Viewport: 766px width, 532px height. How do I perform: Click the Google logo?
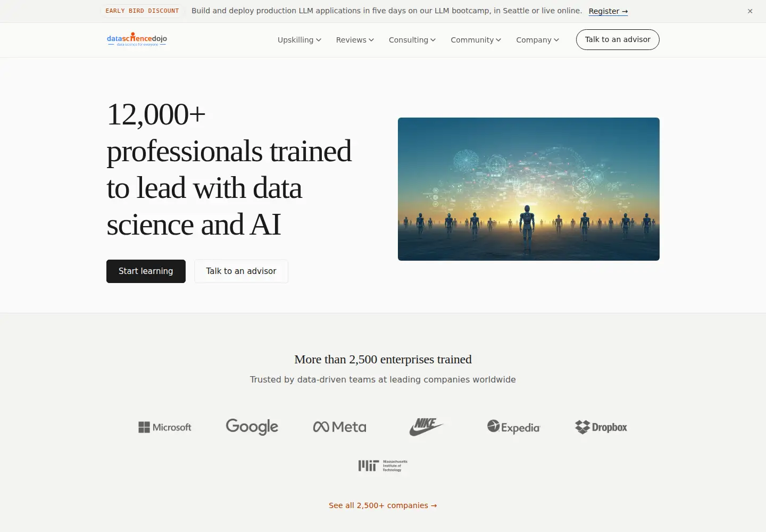[x=252, y=427]
